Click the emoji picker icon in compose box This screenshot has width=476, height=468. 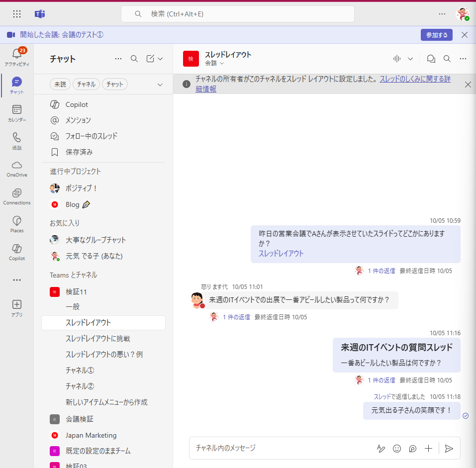coord(397,448)
